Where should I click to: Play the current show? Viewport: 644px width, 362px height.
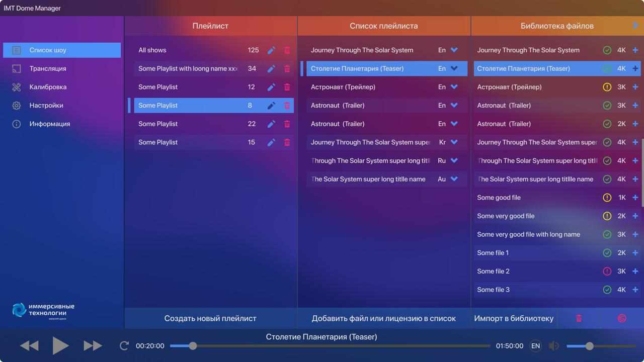[x=60, y=346]
